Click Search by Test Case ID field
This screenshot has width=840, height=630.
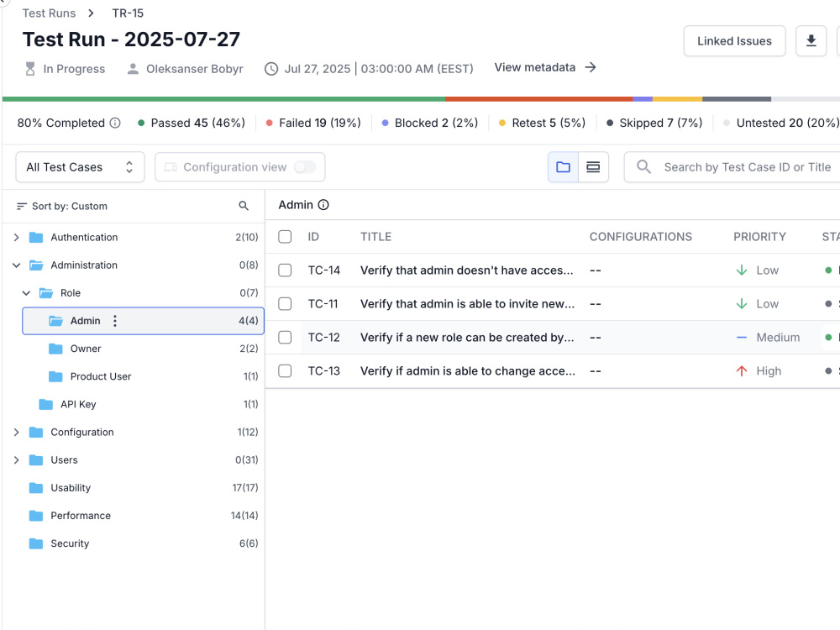coord(732,167)
